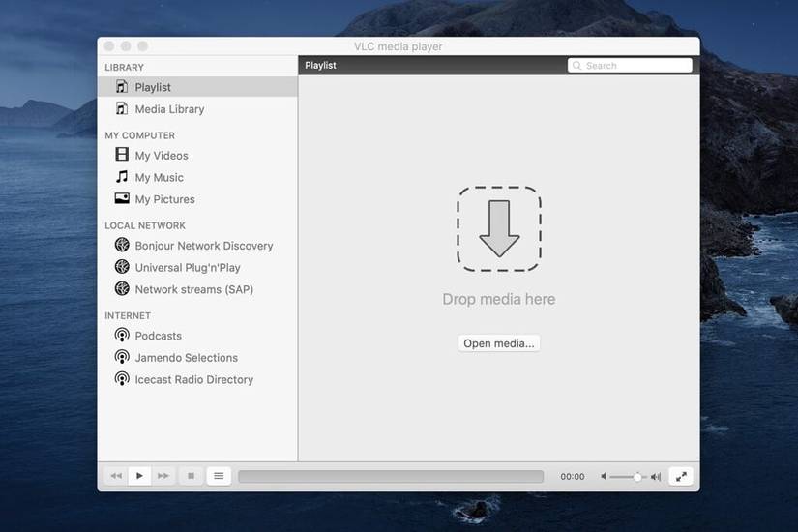Click the My Pictures image icon

[x=122, y=198]
